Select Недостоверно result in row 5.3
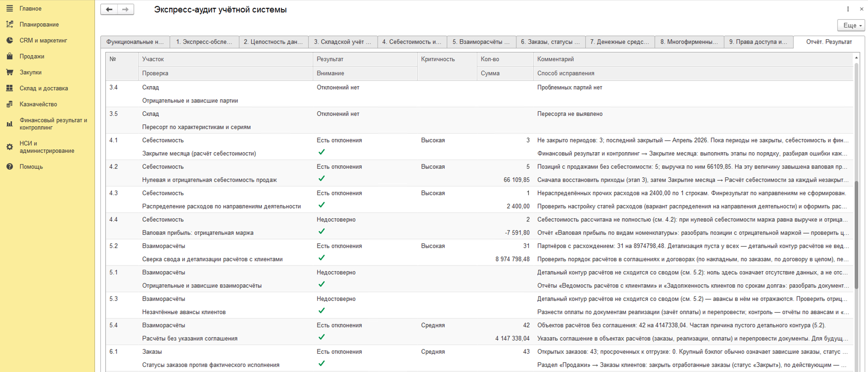Viewport: 868px width, 372px height. pos(336,299)
